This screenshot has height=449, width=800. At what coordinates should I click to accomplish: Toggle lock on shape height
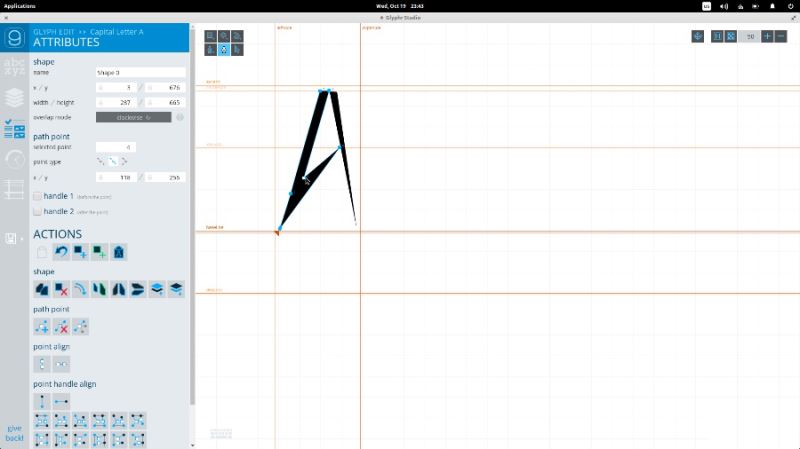[x=149, y=103]
